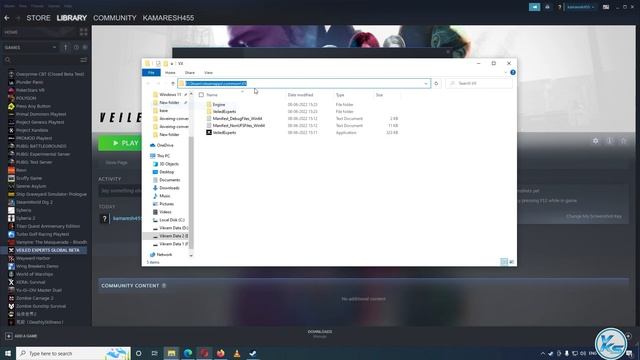Click Steam announcements megaphone icon
640x360 pixels.
(534, 7)
